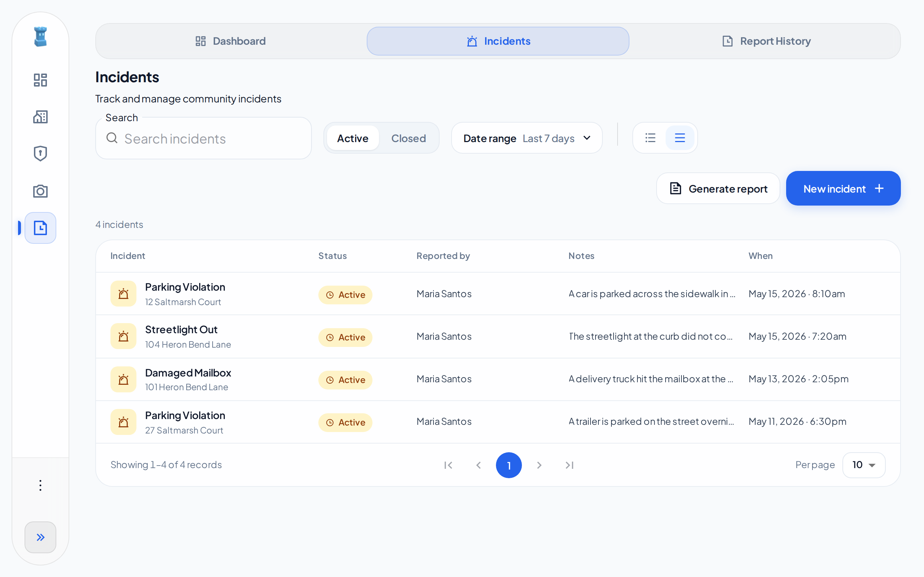Go to next page chevron
Viewport: 924px width, 577px height.
[x=539, y=465]
